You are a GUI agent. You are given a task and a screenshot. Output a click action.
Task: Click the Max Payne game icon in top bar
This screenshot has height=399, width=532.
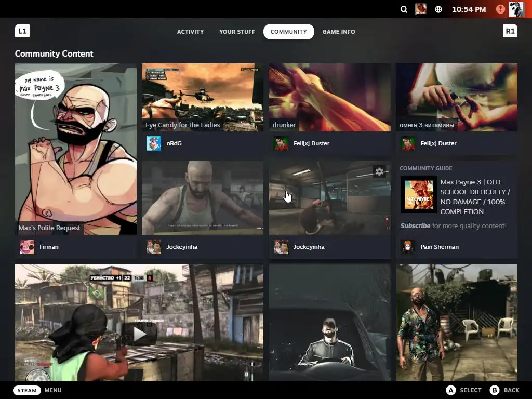coord(421,9)
